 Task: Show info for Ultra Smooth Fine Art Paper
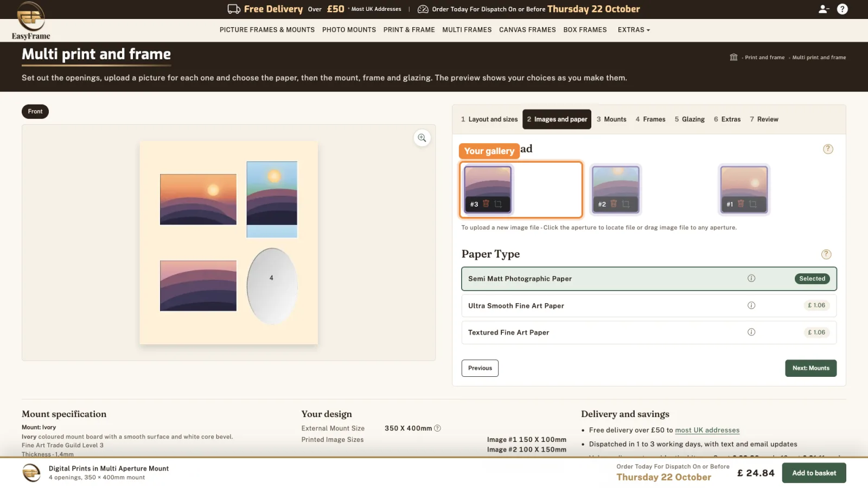coord(751,305)
